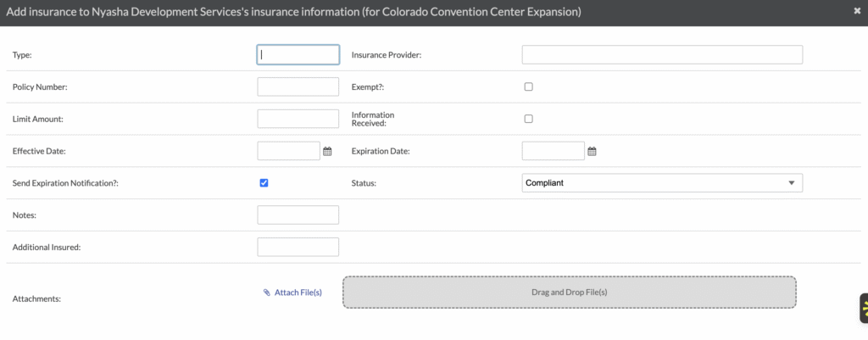Open the Effective Date calendar picker
The width and height of the screenshot is (868, 340).
tap(327, 151)
